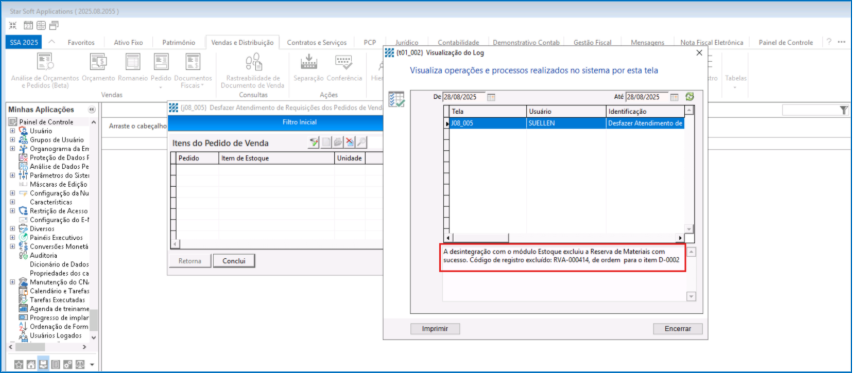This screenshot has width=853, height=373.
Task: Expand the Diversos tree node
Action: (12, 228)
